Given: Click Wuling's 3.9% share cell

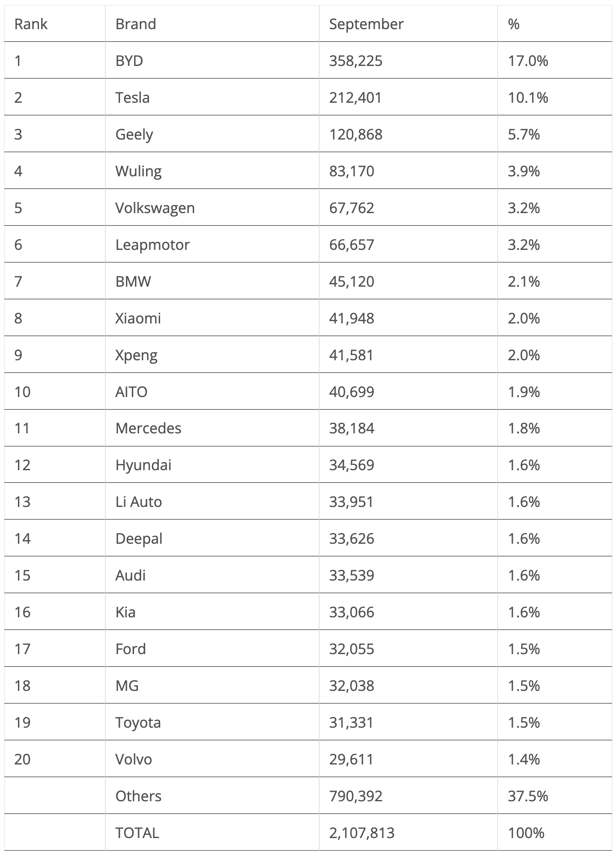Looking at the screenshot, I should click(x=523, y=171).
